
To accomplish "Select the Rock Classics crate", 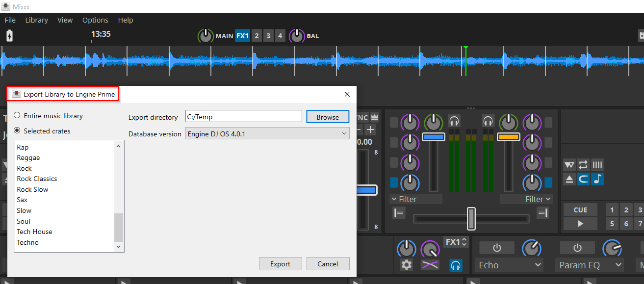I will coord(37,179).
